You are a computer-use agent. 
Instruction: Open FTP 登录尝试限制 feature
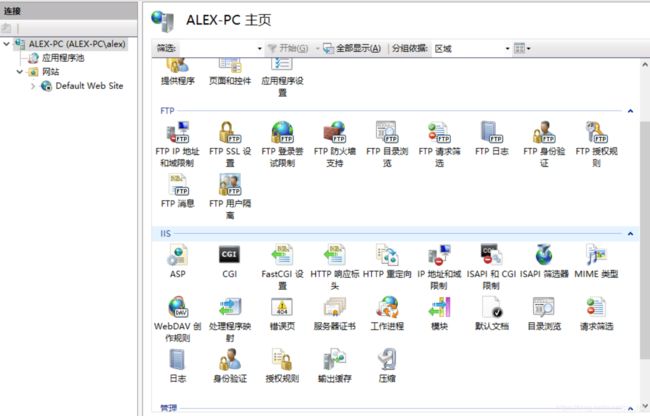point(282,144)
